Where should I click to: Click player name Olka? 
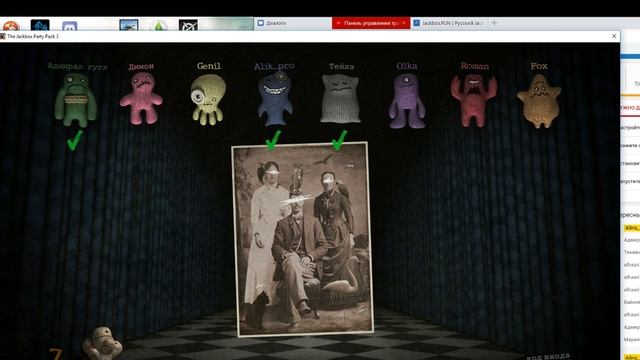click(x=407, y=66)
